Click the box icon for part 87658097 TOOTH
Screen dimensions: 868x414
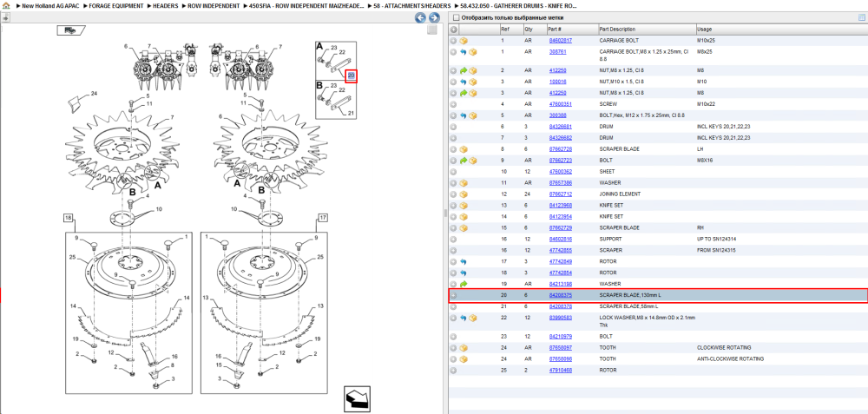coord(464,347)
